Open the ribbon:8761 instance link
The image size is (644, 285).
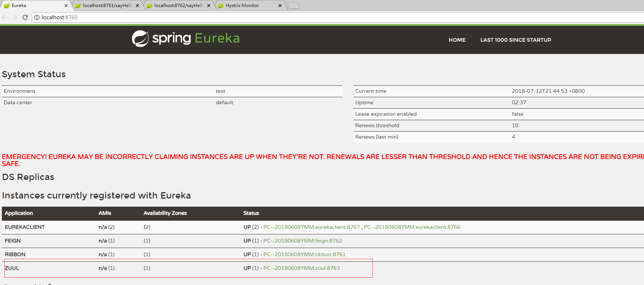[x=304, y=254]
